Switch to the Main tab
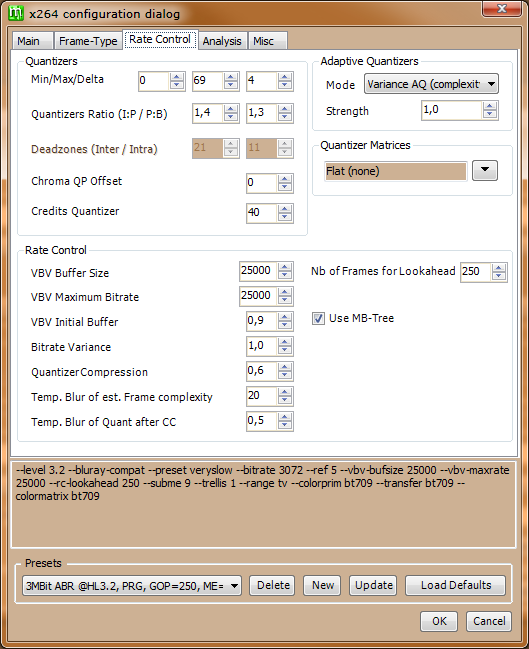Screen dimensions: 529x649 [32, 41]
